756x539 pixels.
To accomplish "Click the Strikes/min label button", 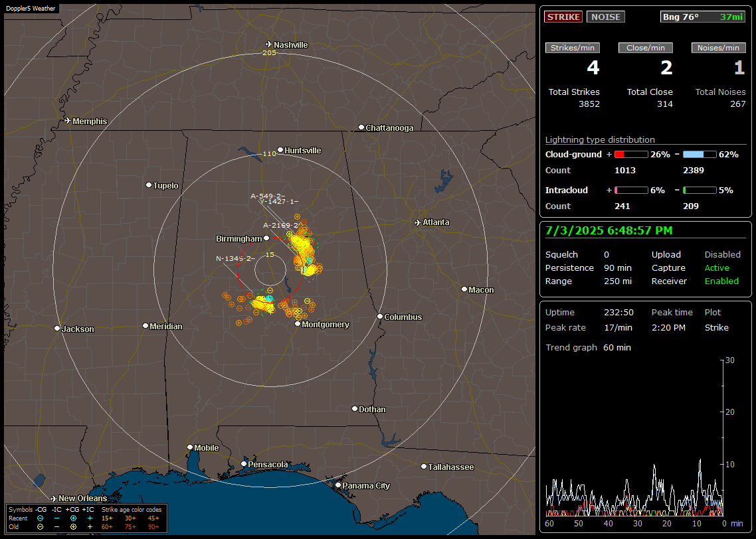I will click(x=572, y=48).
